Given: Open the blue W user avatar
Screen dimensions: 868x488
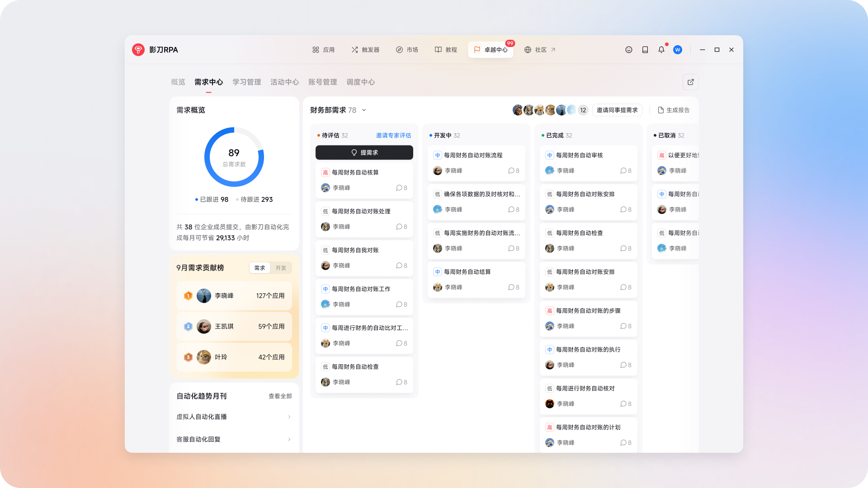Looking at the screenshot, I should click(x=677, y=50).
